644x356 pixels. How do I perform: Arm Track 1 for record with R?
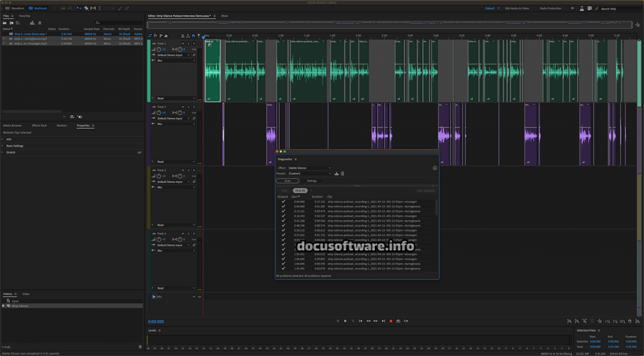pos(194,43)
